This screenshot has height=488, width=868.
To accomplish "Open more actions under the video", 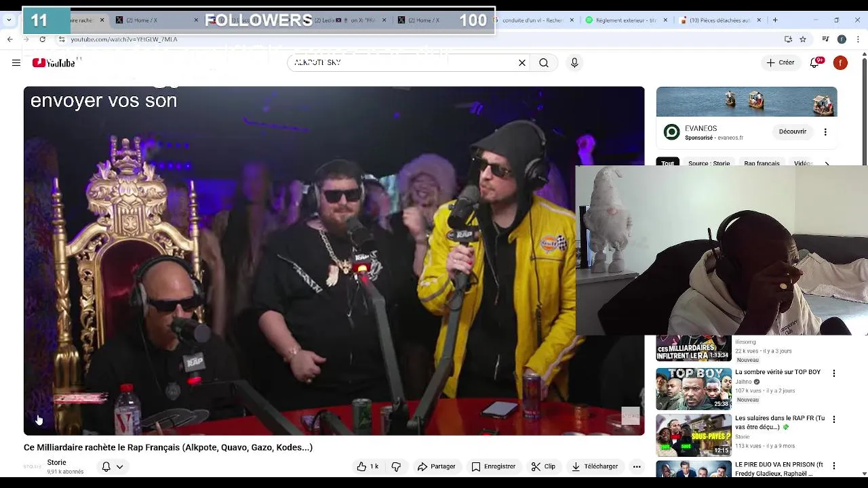I will [637, 466].
